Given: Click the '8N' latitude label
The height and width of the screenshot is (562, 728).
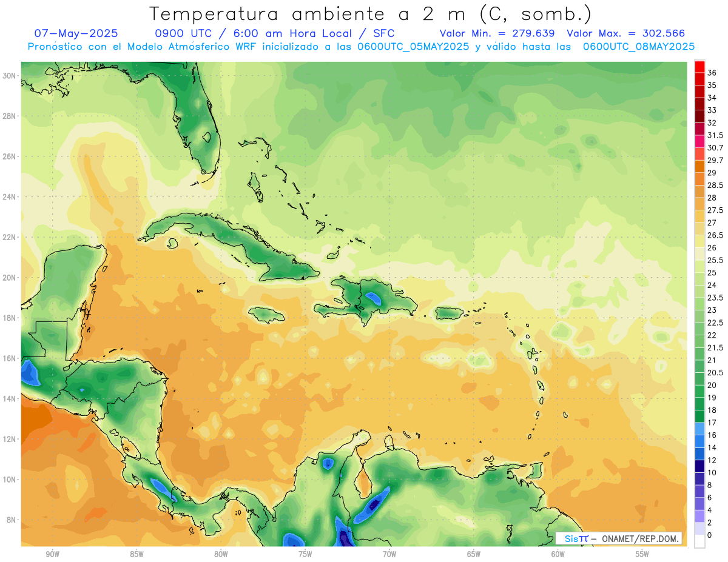Looking at the screenshot, I should (12, 520).
